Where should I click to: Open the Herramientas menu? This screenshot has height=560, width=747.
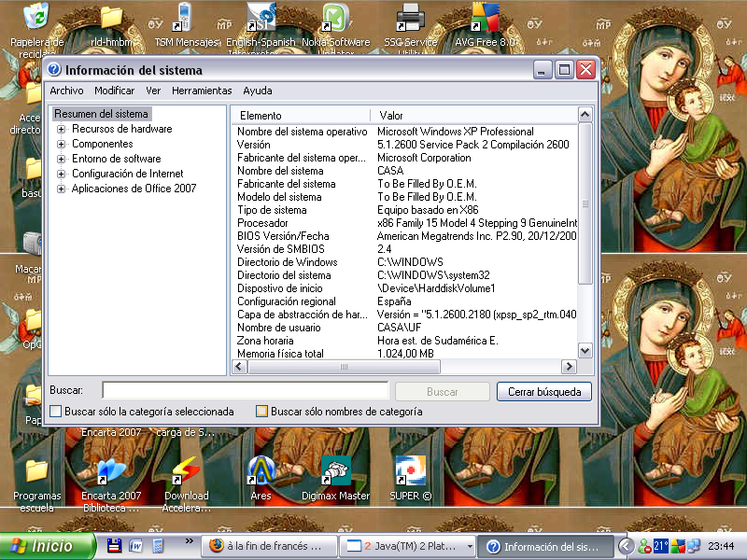(x=202, y=91)
